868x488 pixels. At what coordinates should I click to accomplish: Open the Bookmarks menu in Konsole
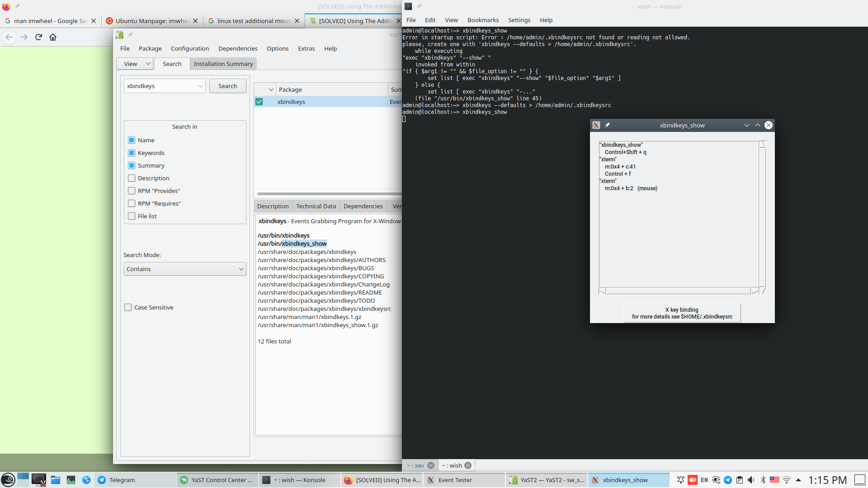tap(483, 20)
